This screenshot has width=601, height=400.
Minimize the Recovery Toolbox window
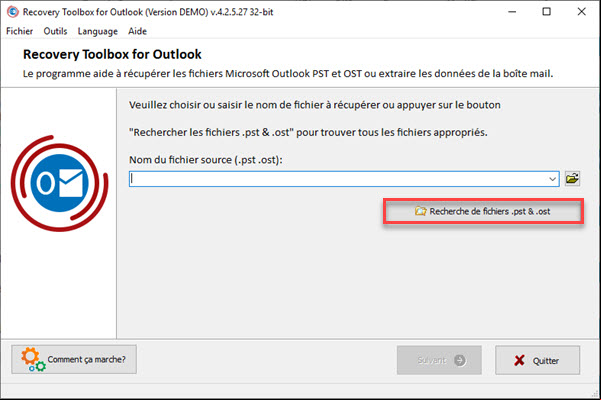coord(512,12)
